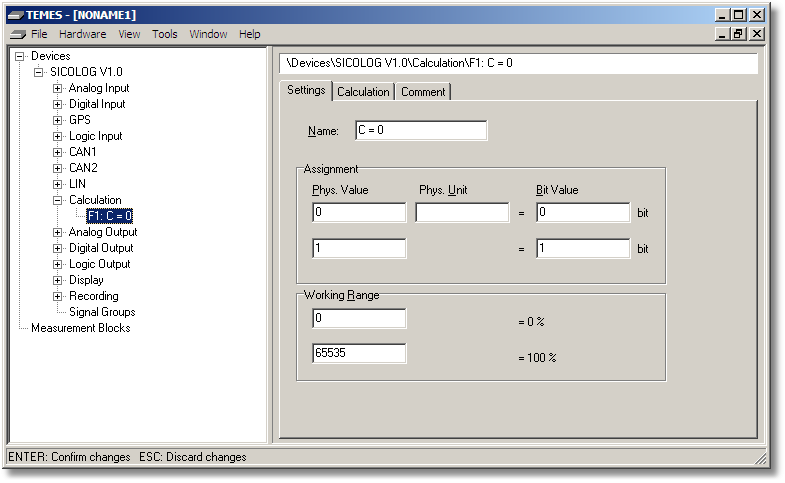Click the document icon beside File menu
The width and height of the screenshot is (785, 483).
(x=18, y=34)
